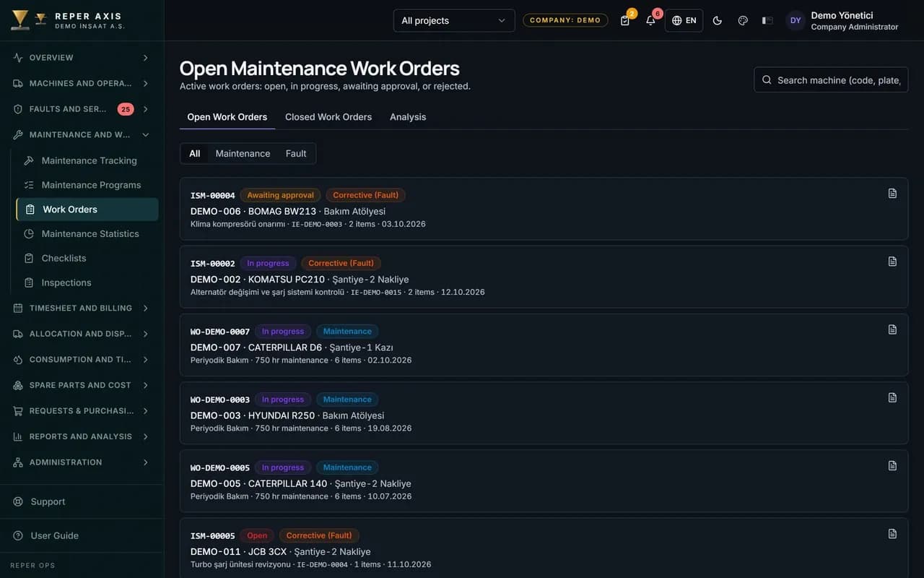Switch to the Analysis tab
Viewport: 924px width, 578px height.
click(408, 117)
